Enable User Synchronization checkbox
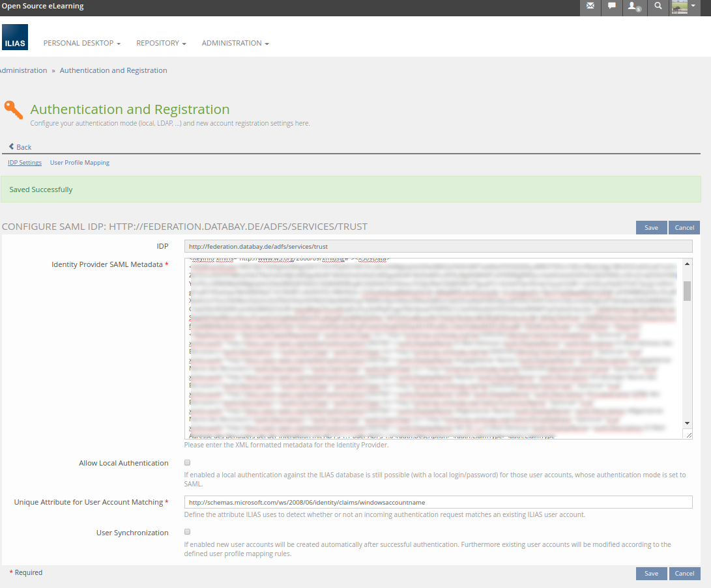Viewport: 711px width, 588px height. pos(187,532)
